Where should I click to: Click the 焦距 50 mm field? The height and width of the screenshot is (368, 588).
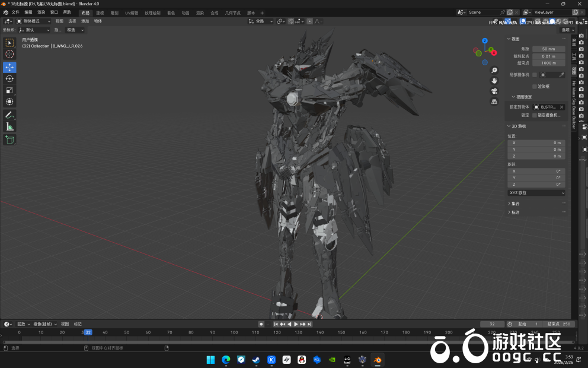coord(548,49)
